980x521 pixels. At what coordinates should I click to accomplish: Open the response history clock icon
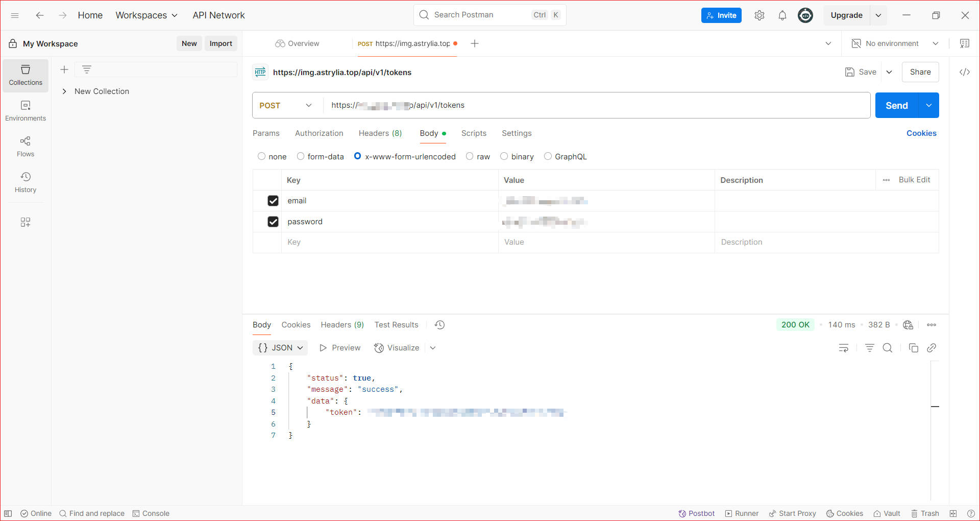coord(439,325)
